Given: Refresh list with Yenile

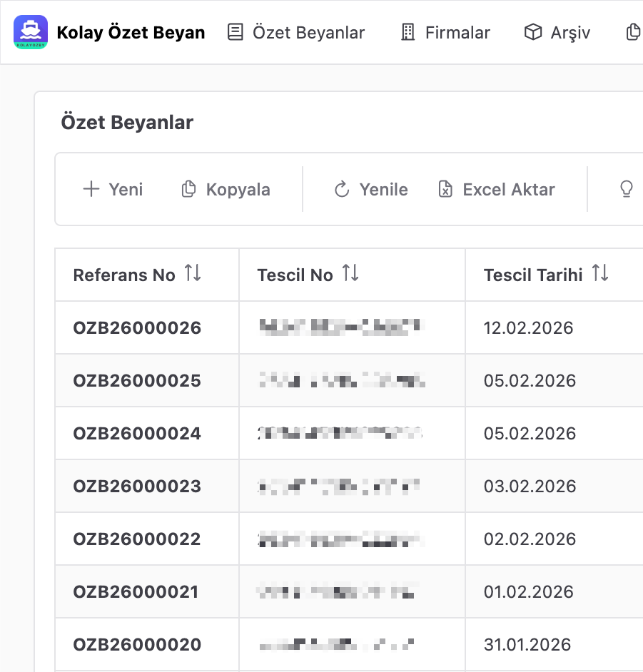Looking at the screenshot, I should tap(371, 190).
